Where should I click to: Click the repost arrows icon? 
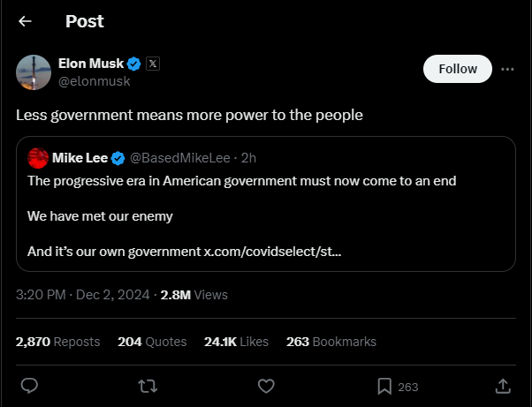pos(148,386)
